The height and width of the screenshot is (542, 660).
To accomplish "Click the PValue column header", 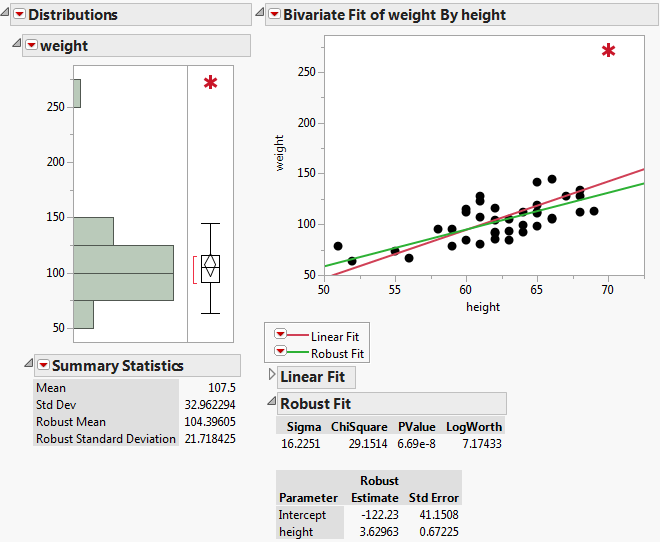I will tap(414, 427).
